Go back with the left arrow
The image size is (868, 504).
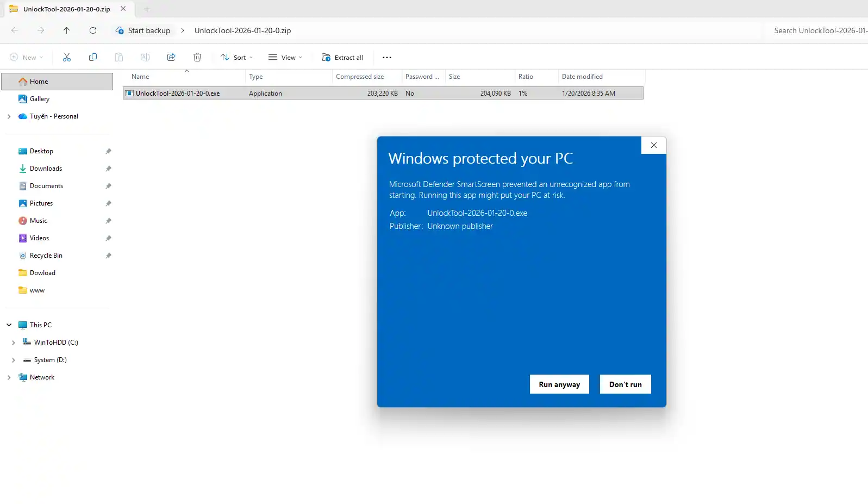tap(15, 30)
